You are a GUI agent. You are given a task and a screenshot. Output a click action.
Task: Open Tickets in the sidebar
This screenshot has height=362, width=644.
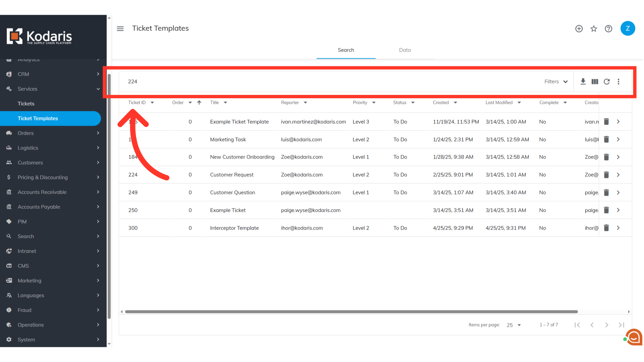point(26,104)
